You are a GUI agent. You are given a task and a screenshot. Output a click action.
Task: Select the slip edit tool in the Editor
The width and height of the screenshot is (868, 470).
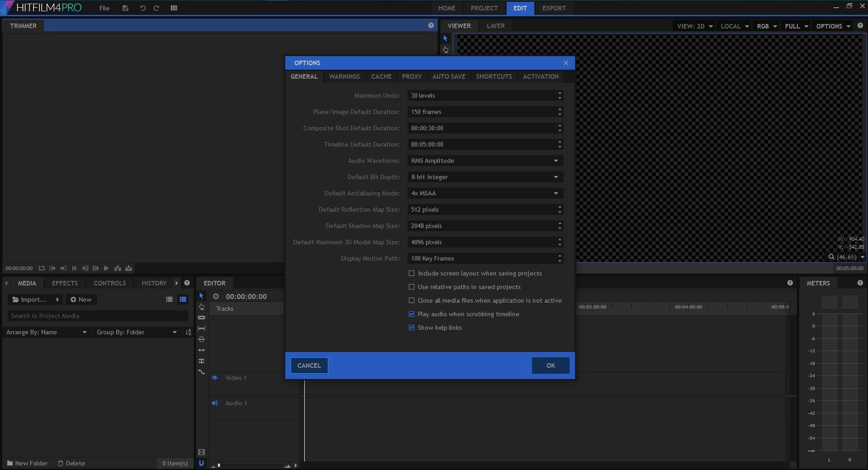click(x=201, y=328)
